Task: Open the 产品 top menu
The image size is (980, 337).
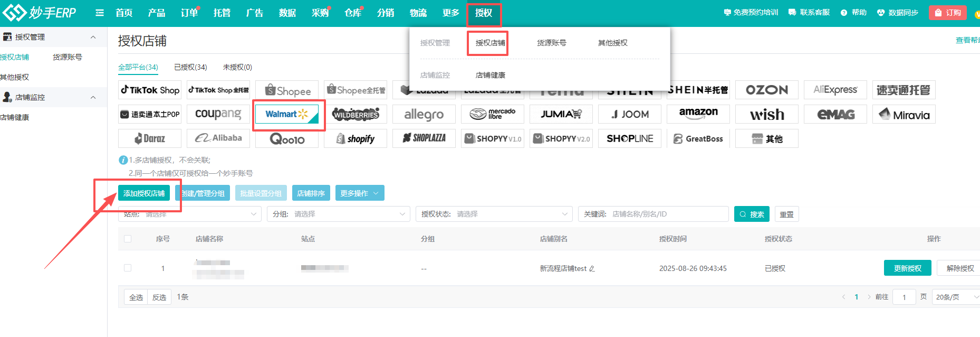Action: (157, 13)
